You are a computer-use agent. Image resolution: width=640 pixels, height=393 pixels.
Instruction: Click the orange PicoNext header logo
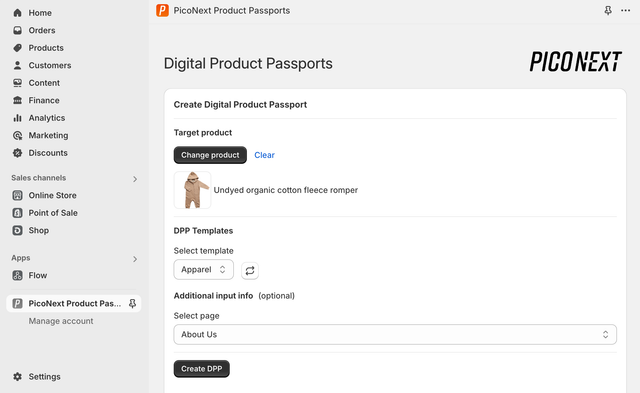(162, 11)
